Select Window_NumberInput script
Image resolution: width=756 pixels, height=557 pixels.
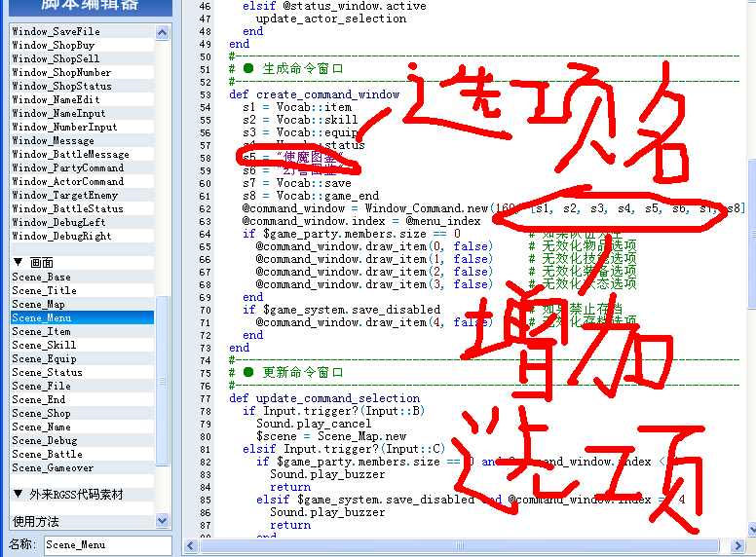pyautogui.click(x=82, y=127)
